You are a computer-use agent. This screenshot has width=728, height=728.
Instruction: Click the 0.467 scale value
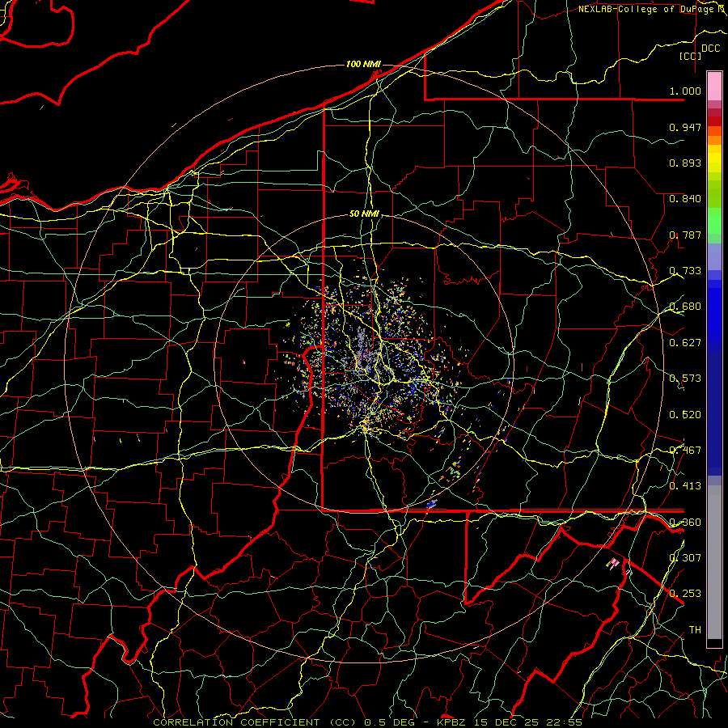tap(685, 451)
